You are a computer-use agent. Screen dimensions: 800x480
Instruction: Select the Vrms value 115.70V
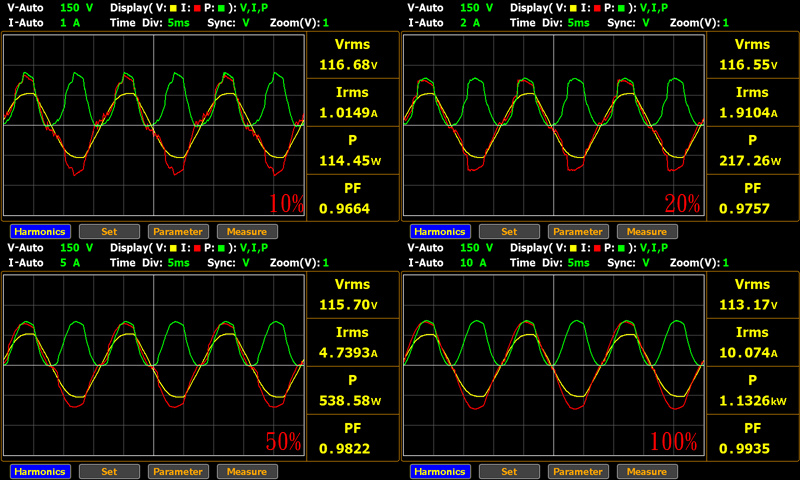pos(348,305)
